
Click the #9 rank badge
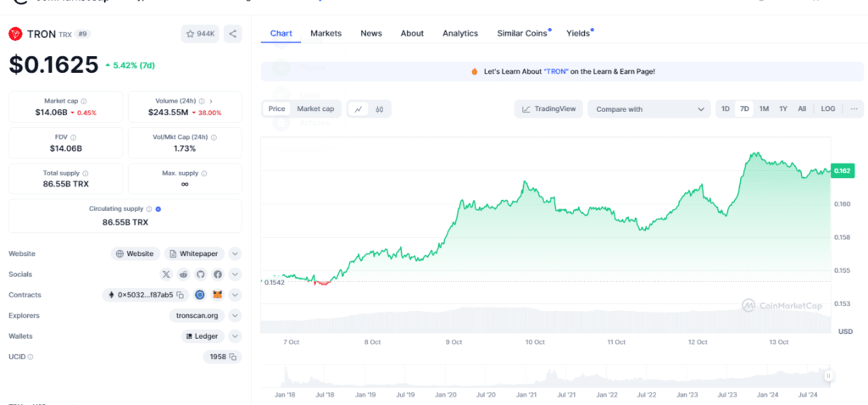coord(82,34)
